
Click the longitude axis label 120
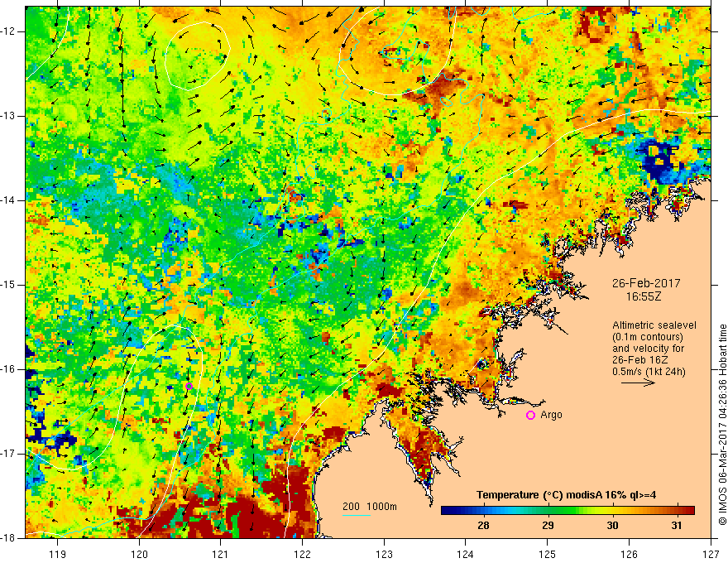pos(139,554)
